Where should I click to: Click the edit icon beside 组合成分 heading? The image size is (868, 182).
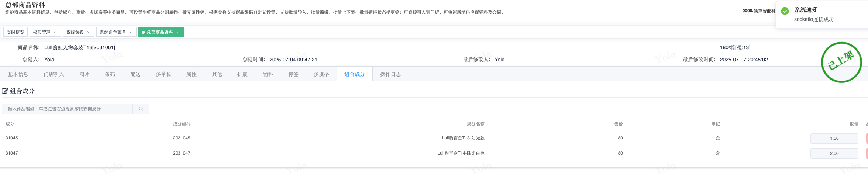click(5, 91)
